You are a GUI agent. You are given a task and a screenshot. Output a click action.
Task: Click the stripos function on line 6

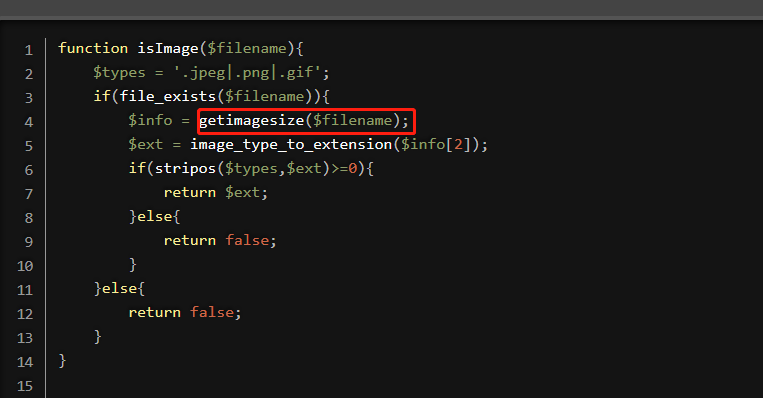pos(185,168)
